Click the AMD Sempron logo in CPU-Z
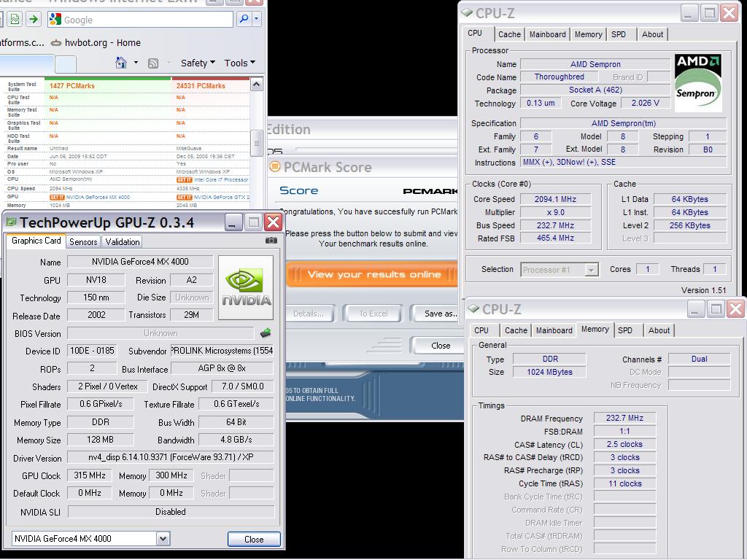747x560 pixels. coord(698,83)
